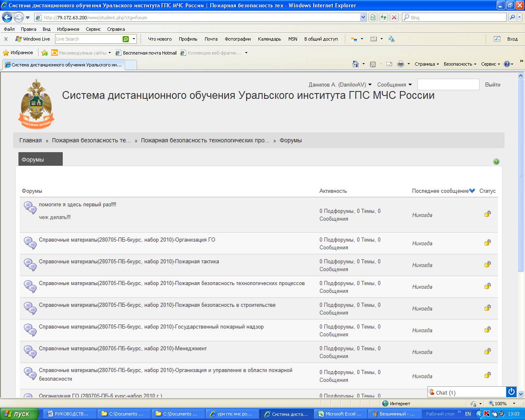Select the Форумы tab

pos(41,159)
